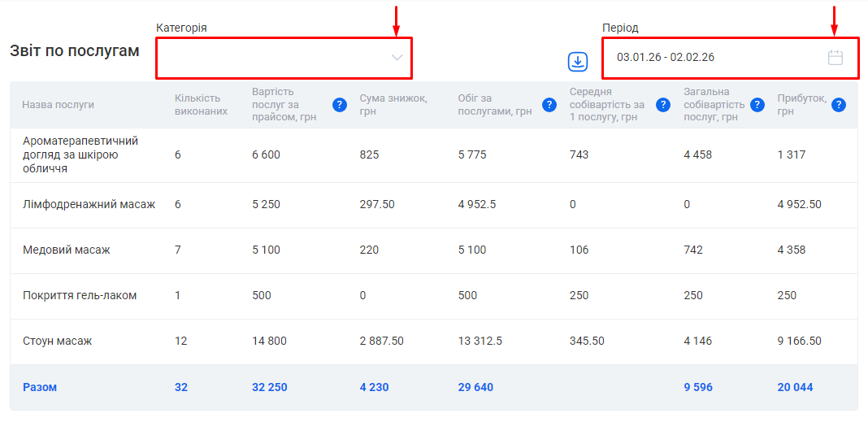
Task: Open the calendar icon in Період field
Action: [835, 58]
